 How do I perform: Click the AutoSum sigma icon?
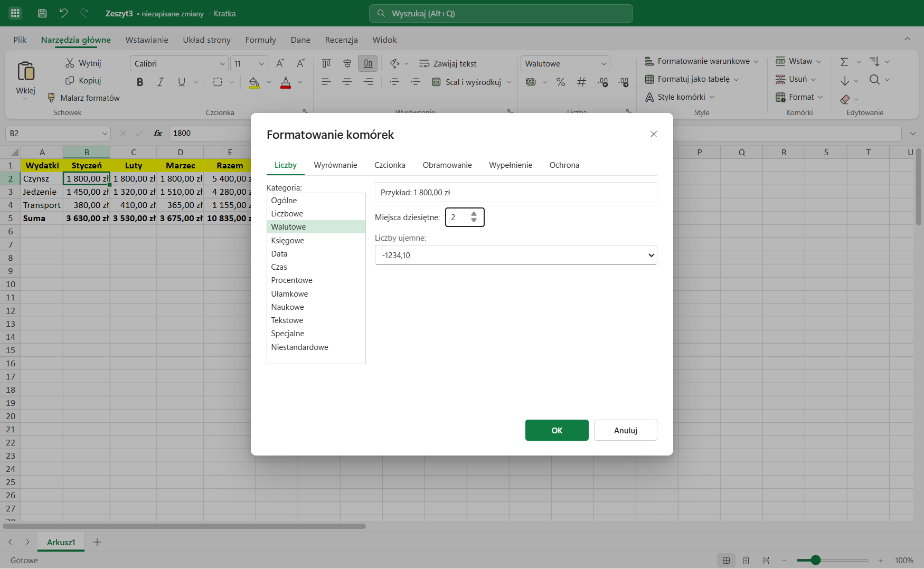point(844,62)
